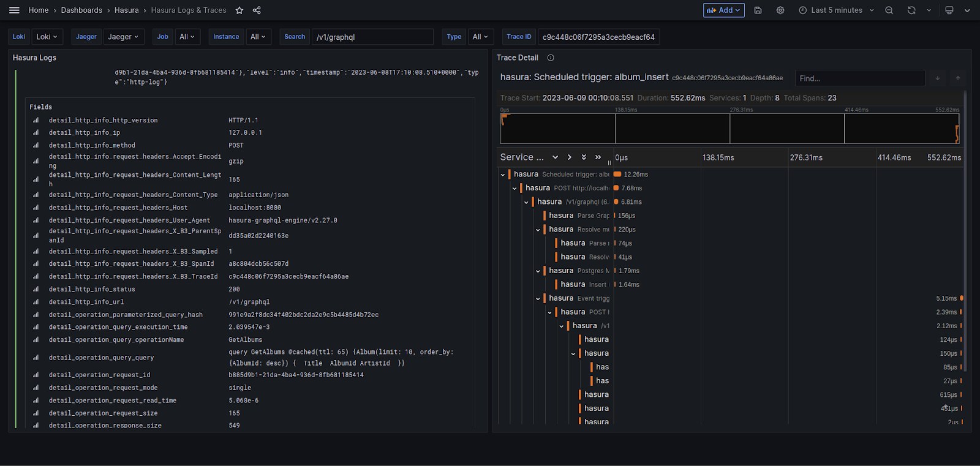Screen dimensions: 980x474
Task: Click the Find field in Trace Detail
Action: pyautogui.click(x=859, y=78)
